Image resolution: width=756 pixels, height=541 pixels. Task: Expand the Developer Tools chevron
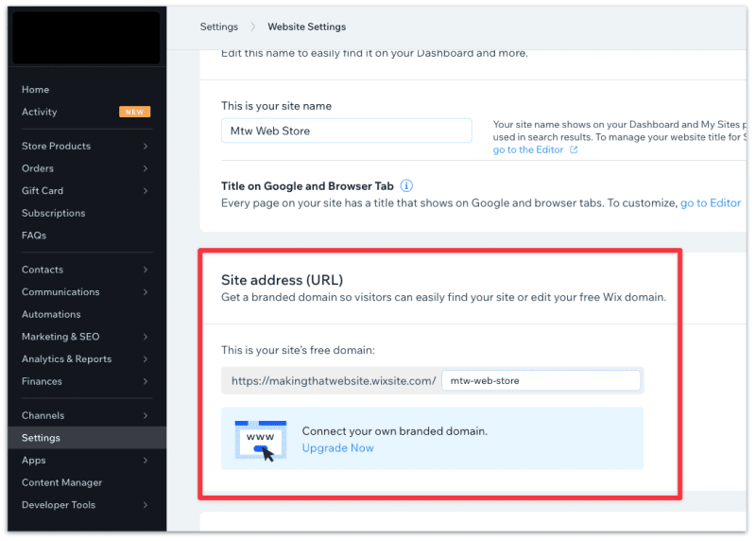click(146, 504)
